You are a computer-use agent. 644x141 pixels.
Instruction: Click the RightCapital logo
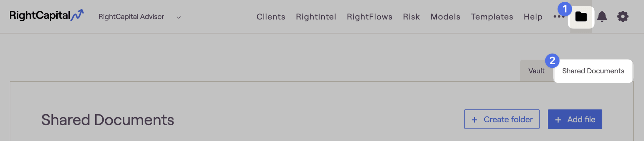[47, 15]
